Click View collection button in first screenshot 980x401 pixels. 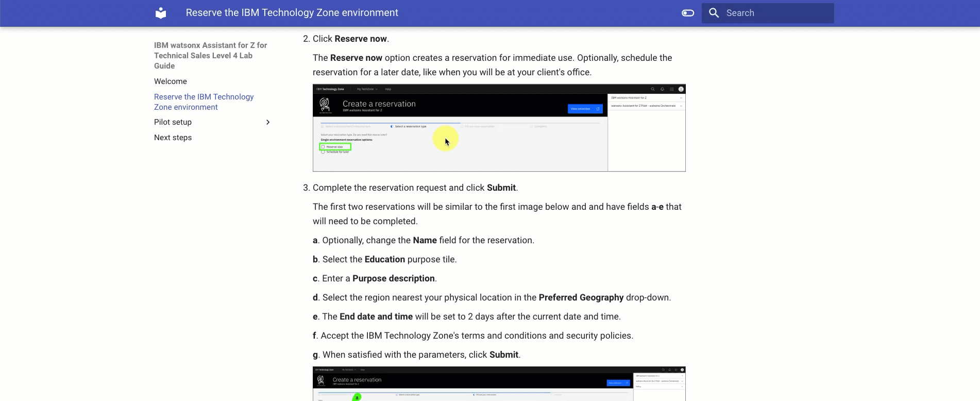click(585, 109)
